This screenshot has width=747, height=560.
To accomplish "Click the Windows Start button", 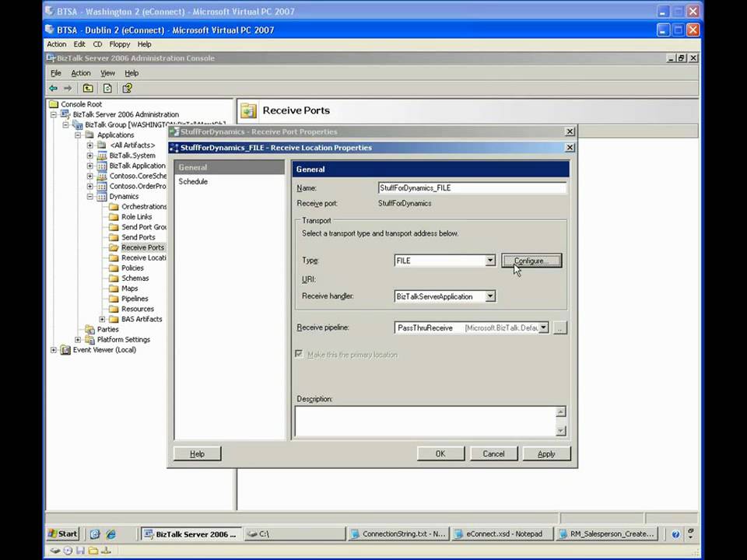I will (63, 534).
